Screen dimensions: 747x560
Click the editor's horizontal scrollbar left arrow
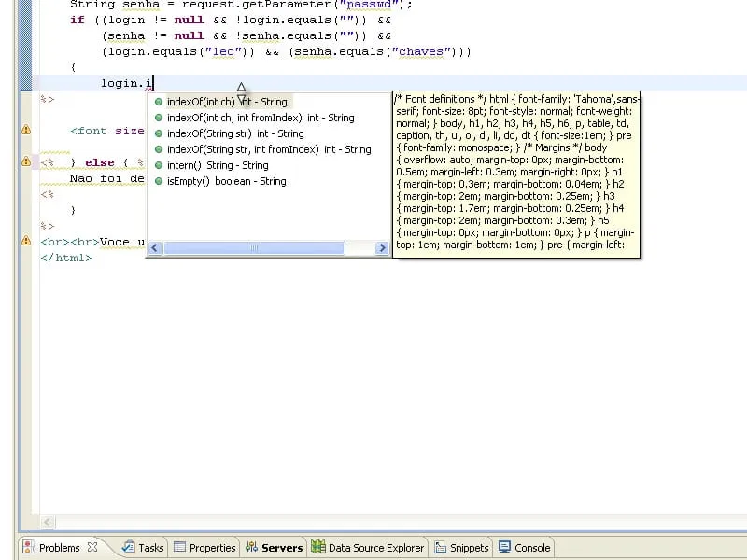49,523
